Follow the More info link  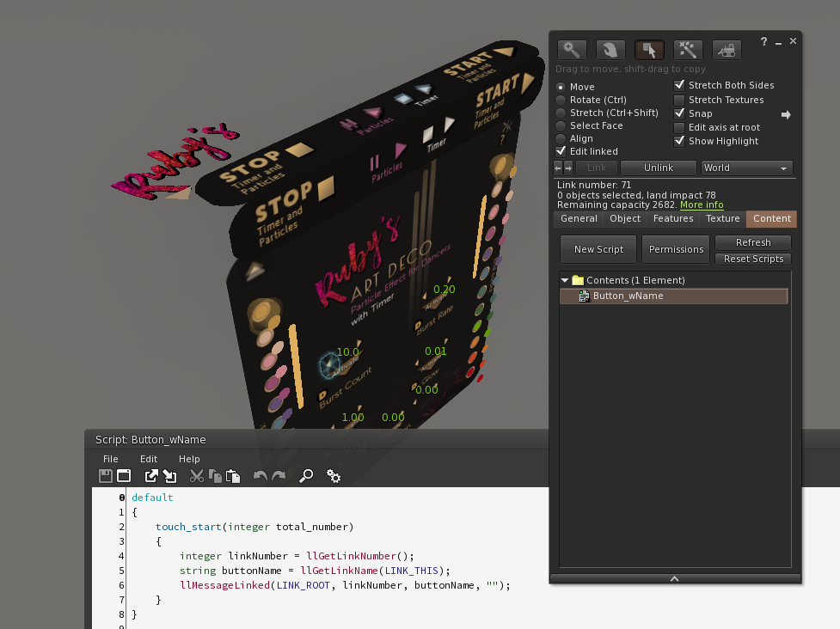point(702,205)
